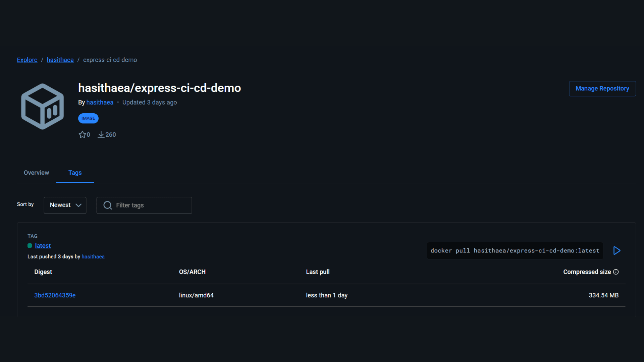Open the latest tag link

click(x=43, y=246)
